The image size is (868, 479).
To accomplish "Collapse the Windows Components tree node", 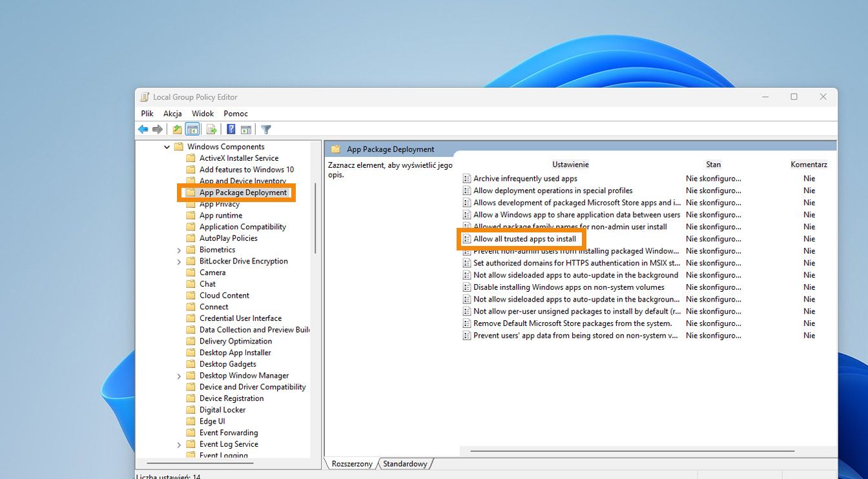I will pyautogui.click(x=167, y=147).
